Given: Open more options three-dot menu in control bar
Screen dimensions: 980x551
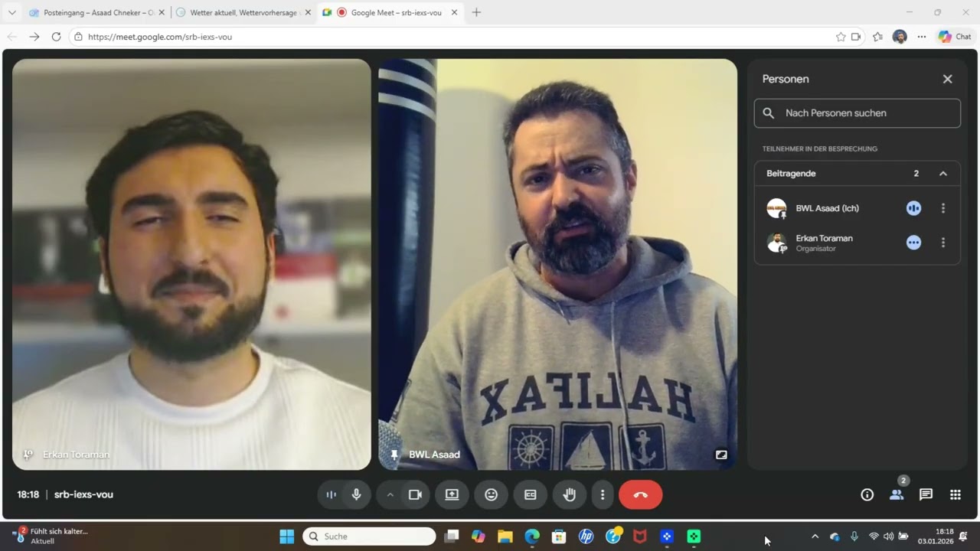Looking at the screenshot, I should click(x=603, y=494).
